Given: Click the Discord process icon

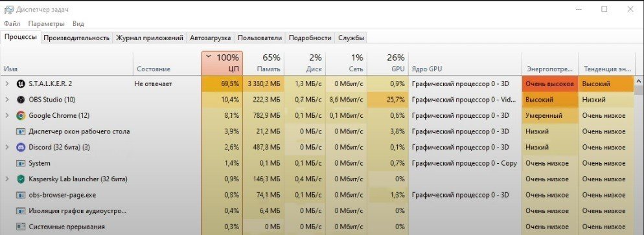Looking at the screenshot, I should coord(21,147).
